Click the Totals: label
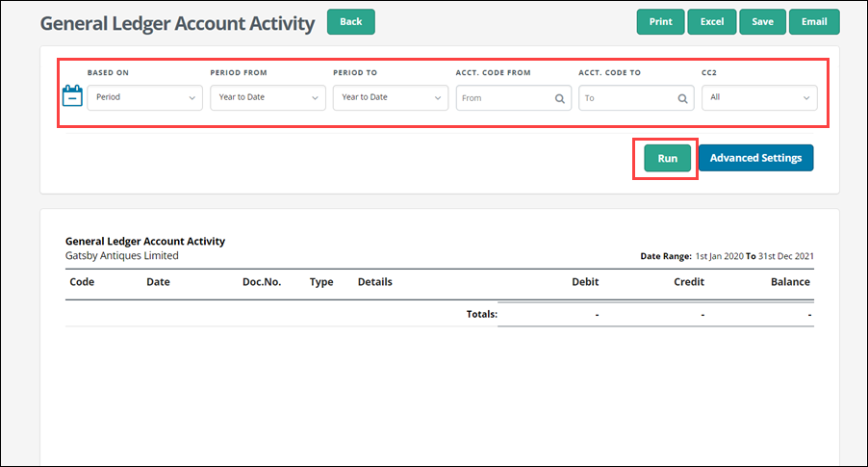 point(482,314)
